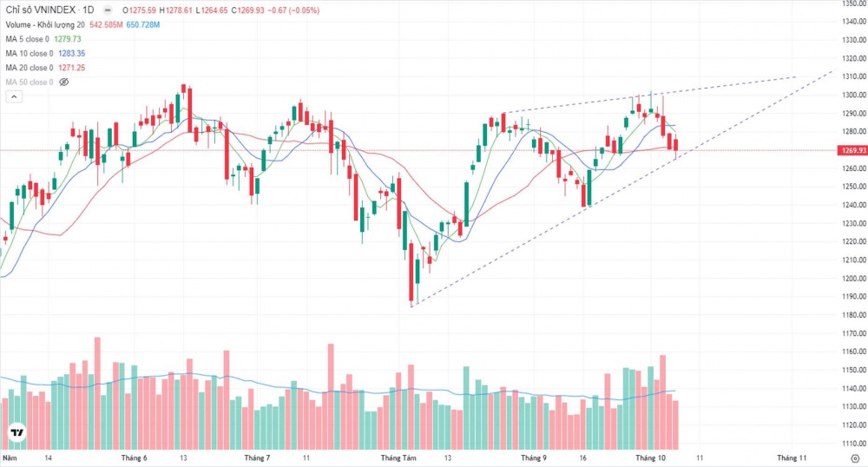Click the Tháng 10 label on the time axis
Screen dimensions: 868x467
point(650,457)
